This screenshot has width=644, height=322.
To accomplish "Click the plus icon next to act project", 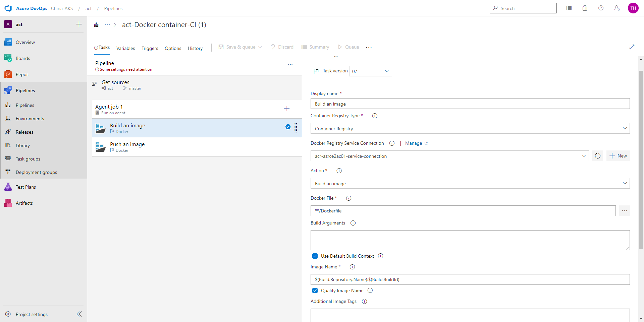I will (x=79, y=24).
